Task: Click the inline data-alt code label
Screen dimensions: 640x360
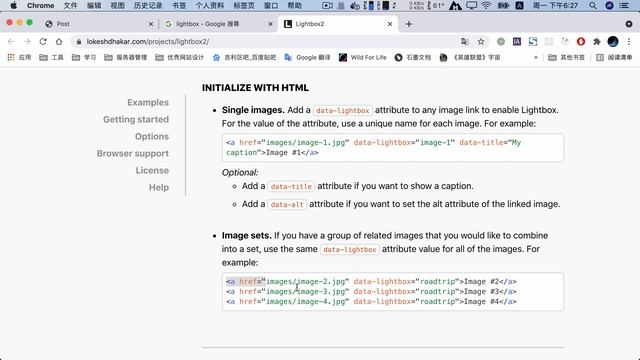Action: (287, 204)
